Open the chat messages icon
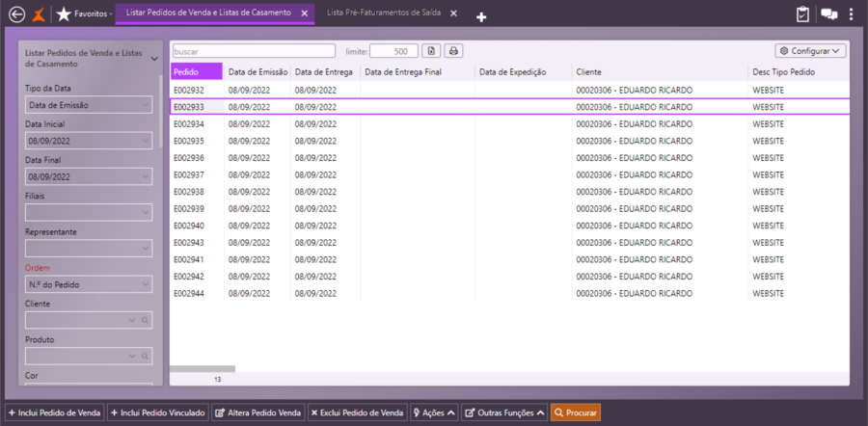The height and width of the screenshot is (426, 868). [828, 14]
